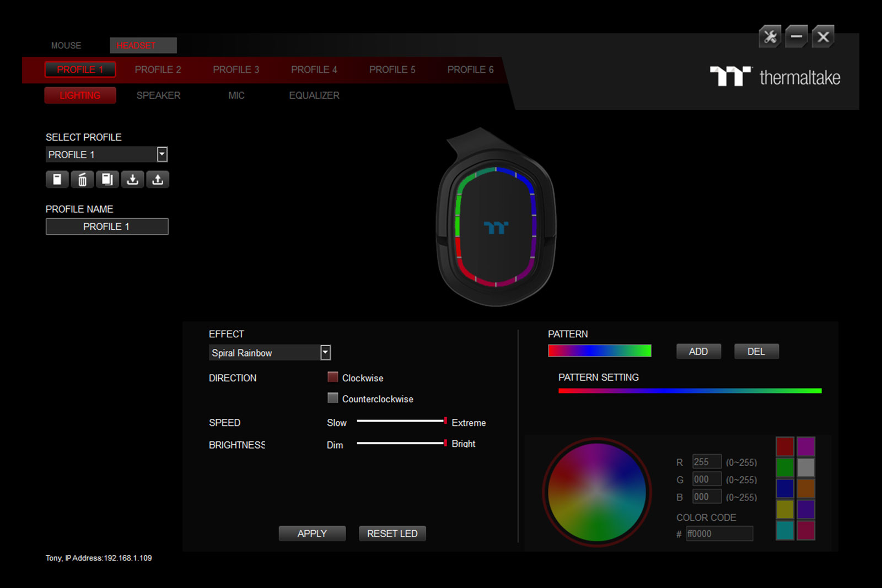
Task: Open the MIC section
Action: point(236,95)
